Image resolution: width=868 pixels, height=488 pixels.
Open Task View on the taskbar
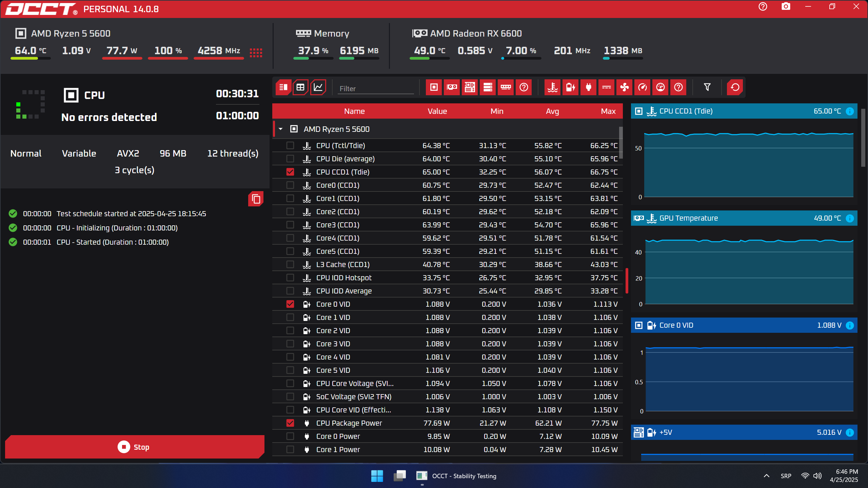[x=400, y=476]
